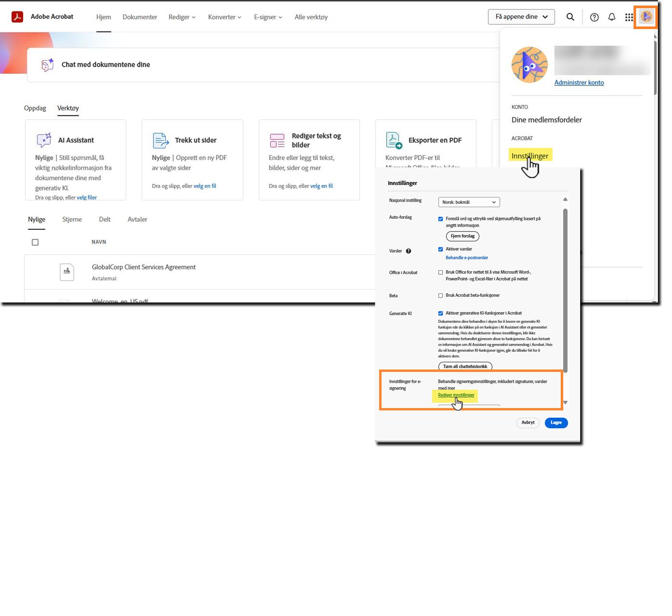Viewport: 672px width, 616px height.
Task: Open the Dokumenter menu item
Action: [x=140, y=17]
